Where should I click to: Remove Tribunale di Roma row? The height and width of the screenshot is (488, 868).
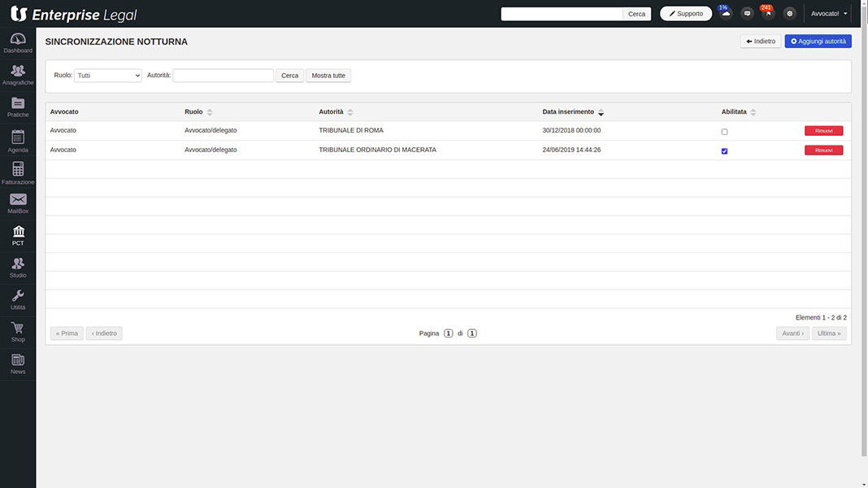pyautogui.click(x=824, y=131)
